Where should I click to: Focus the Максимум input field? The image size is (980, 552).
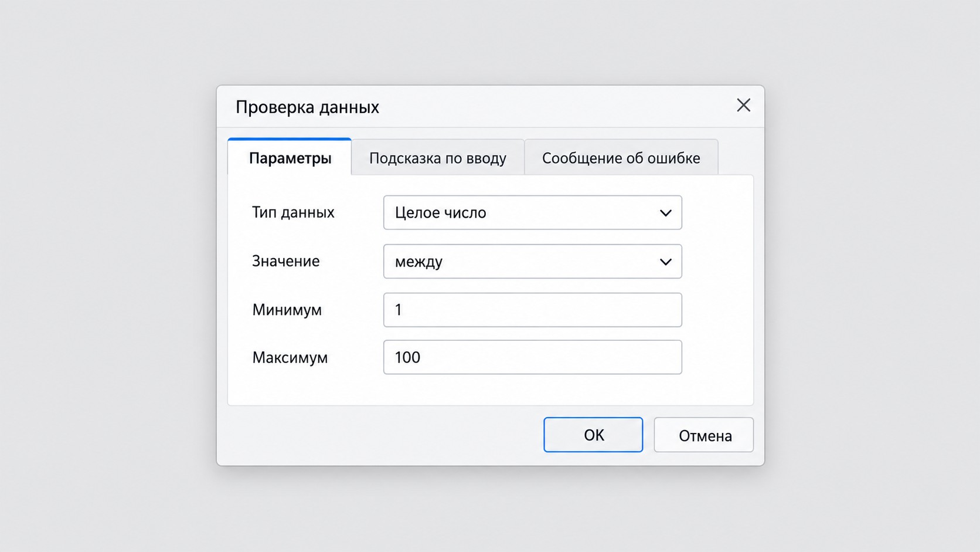tap(532, 357)
